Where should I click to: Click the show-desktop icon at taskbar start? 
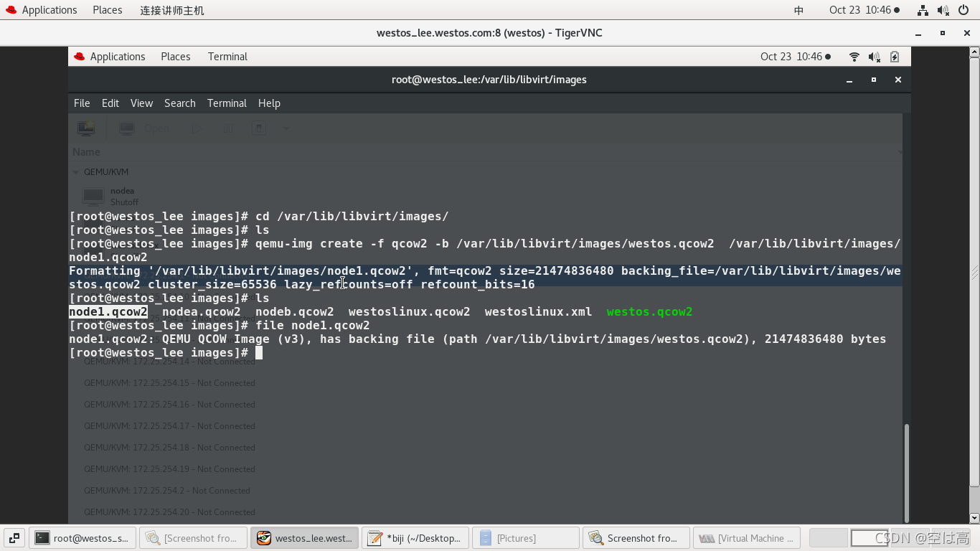coord(14,538)
